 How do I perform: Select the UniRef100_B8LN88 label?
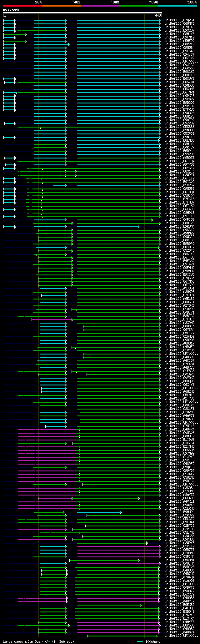coord(179,140)
